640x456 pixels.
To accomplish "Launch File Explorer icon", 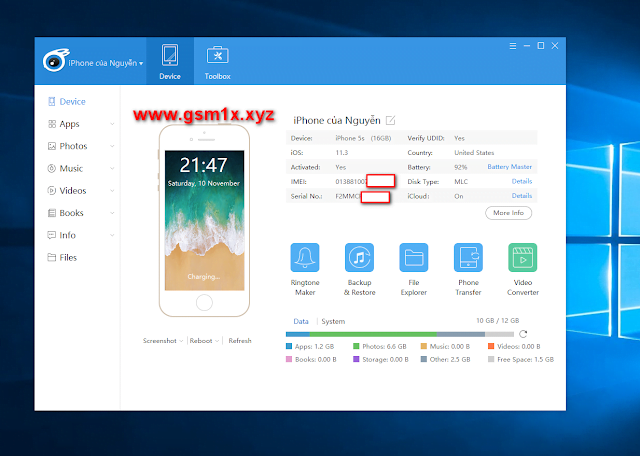I will coord(413,258).
